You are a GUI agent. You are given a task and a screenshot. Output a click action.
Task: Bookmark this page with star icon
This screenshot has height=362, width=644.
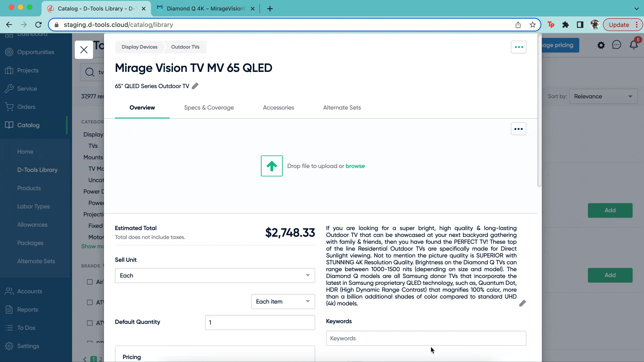[x=532, y=25]
